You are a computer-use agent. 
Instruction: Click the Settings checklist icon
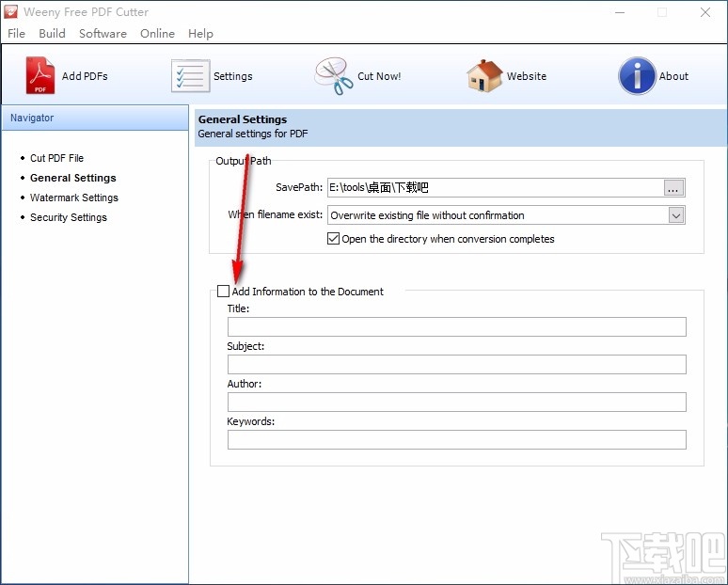[190, 75]
